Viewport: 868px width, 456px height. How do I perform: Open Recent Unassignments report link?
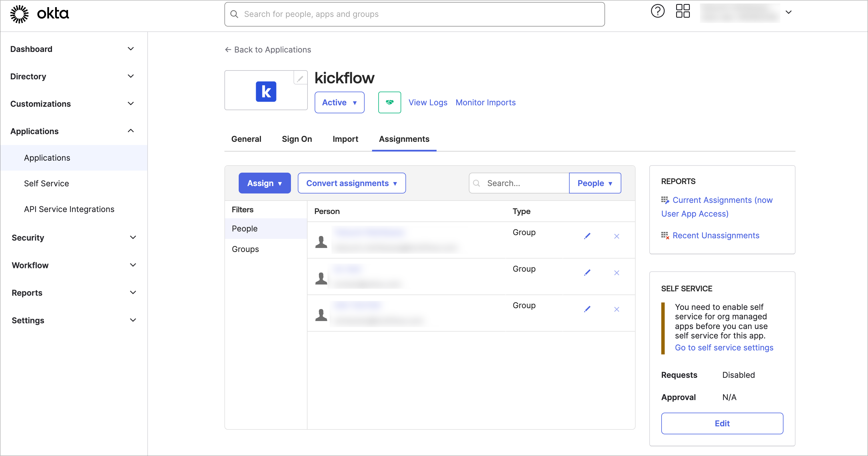tap(716, 235)
